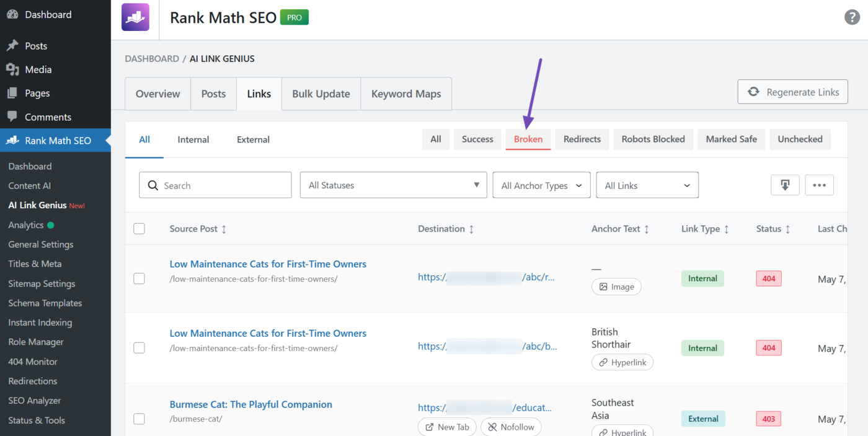Click the New Tab badge
Screen dimensions: 868x436
click(x=447, y=427)
